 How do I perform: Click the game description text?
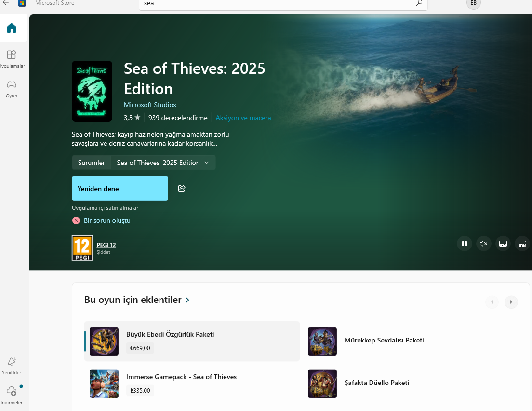(x=150, y=139)
